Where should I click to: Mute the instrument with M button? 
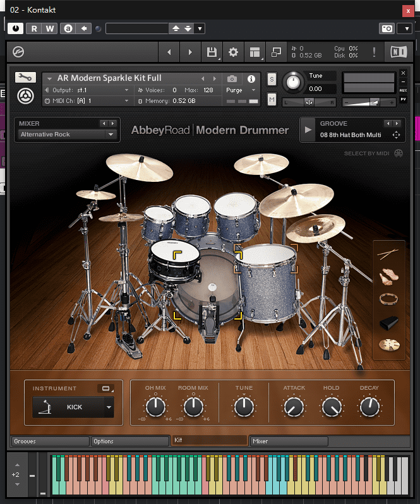point(272,100)
